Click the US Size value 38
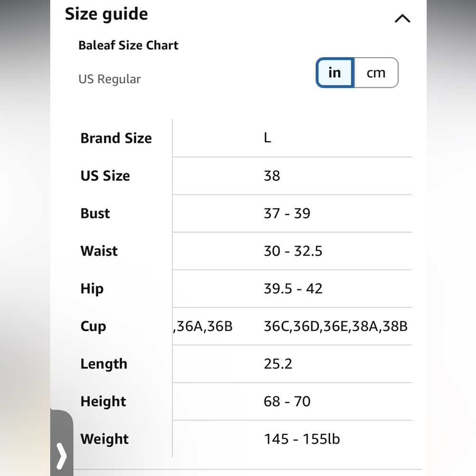 coord(272,176)
